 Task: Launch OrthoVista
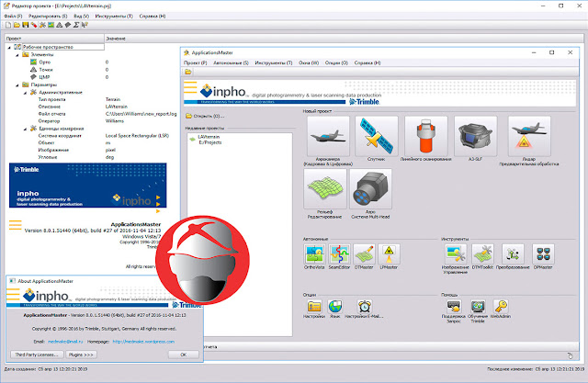click(314, 253)
